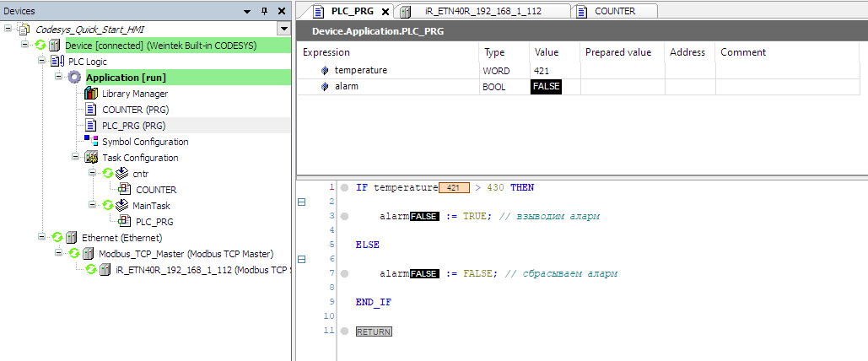Toggle breakpoint on line 11
This screenshot has width=868, height=361.
(344, 331)
